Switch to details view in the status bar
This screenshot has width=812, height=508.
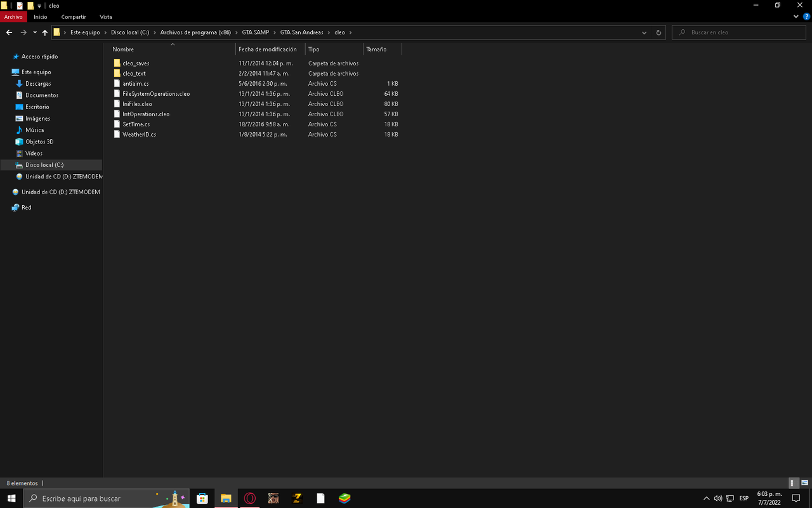coord(794,483)
